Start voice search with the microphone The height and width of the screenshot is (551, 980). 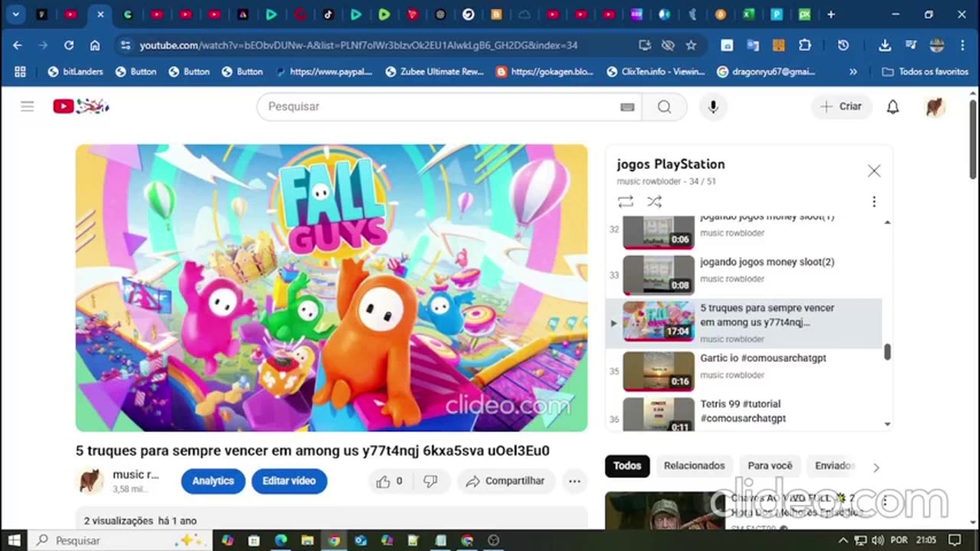pyautogui.click(x=713, y=107)
